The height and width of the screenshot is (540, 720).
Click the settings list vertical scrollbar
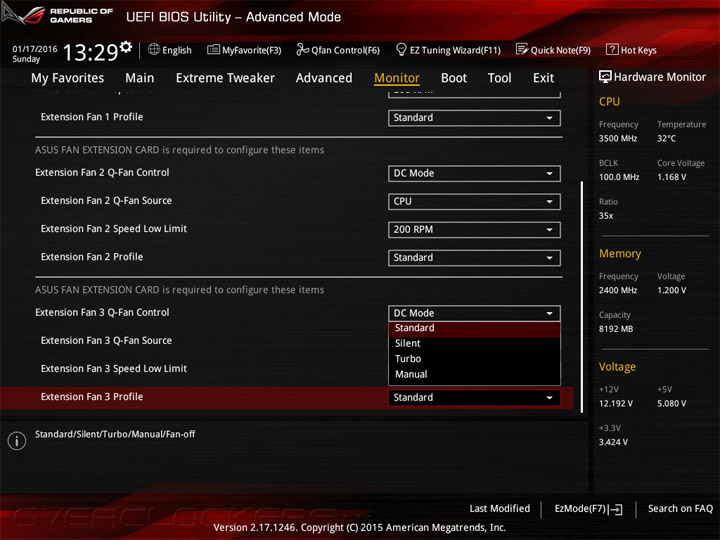click(582, 297)
